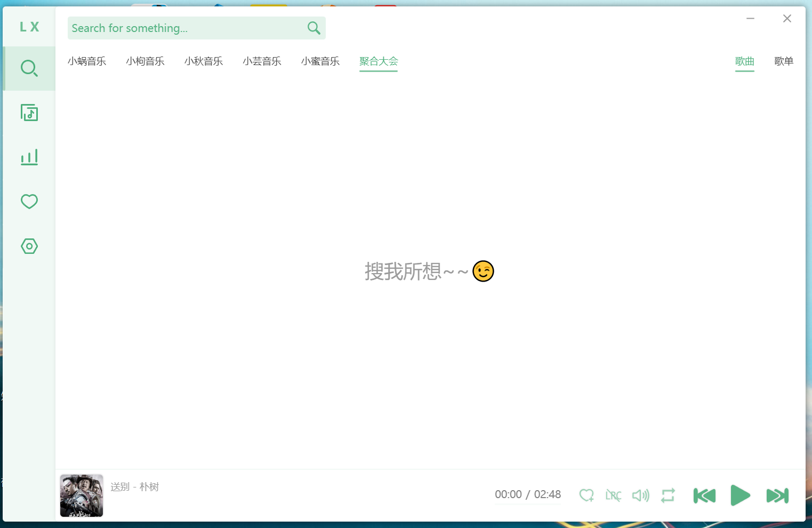Select the 小蜗音乐 source tab

[87, 61]
